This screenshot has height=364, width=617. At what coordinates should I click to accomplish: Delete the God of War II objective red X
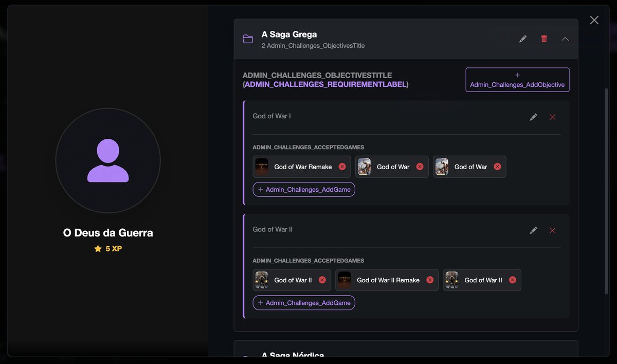coord(553,230)
